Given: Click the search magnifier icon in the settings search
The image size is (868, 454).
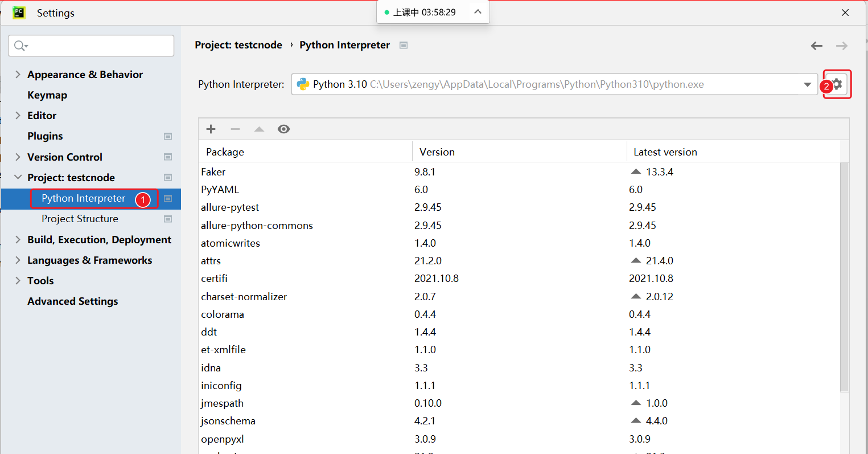Looking at the screenshot, I should pos(20,46).
